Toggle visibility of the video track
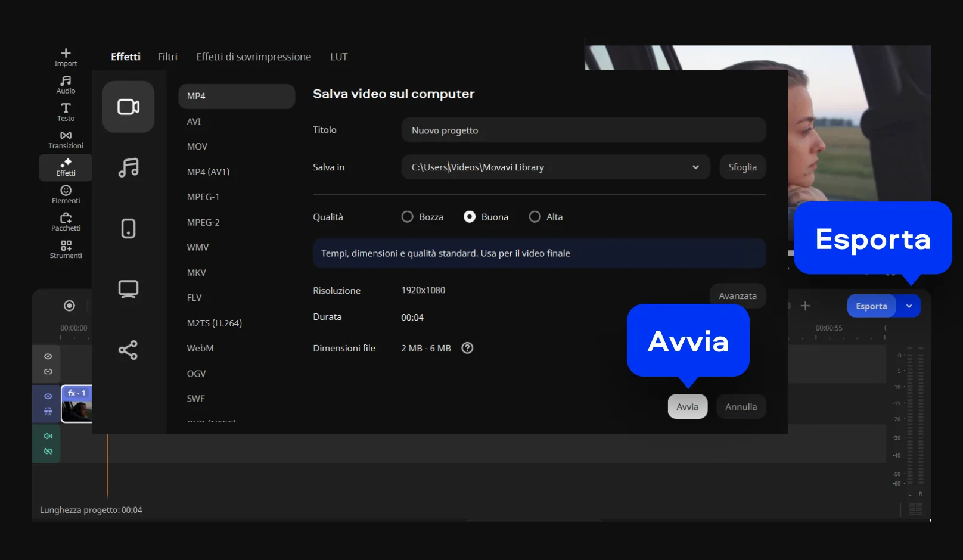Viewport: 963px width, 560px height. pos(48,396)
